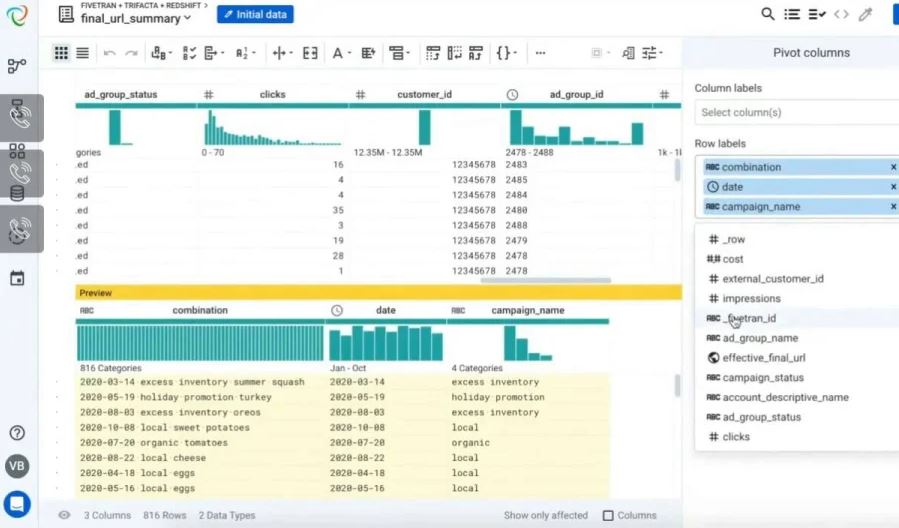Image resolution: width=899 pixels, height=528 pixels.
Task: Select campaign_status from the column list
Action: [797, 378]
